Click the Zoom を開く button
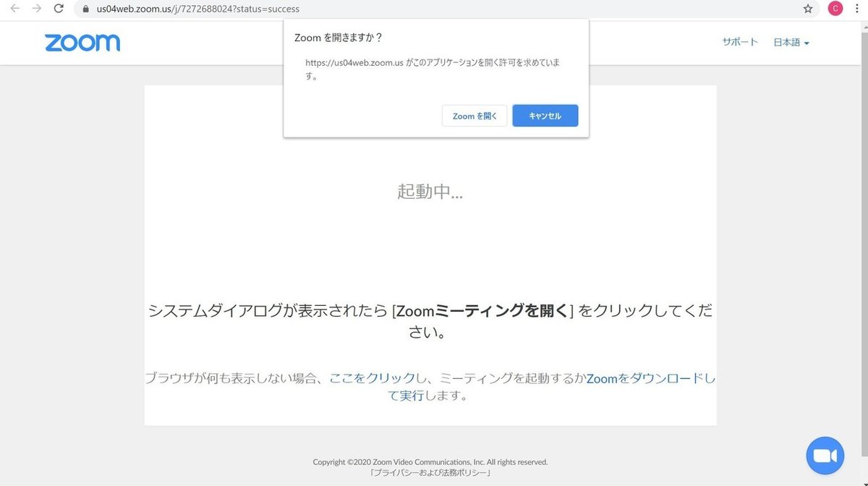Image resolution: width=868 pixels, height=486 pixels. [x=475, y=115]
